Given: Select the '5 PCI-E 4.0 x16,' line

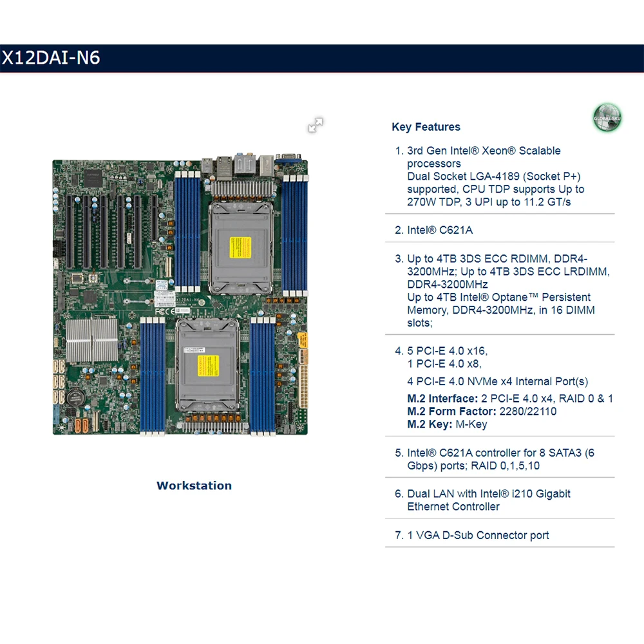Looking at the screenshot, I should [448, 351].
